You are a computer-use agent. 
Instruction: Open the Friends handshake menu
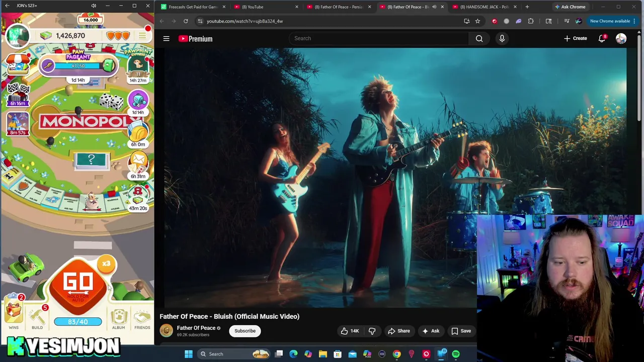(142, 319)
